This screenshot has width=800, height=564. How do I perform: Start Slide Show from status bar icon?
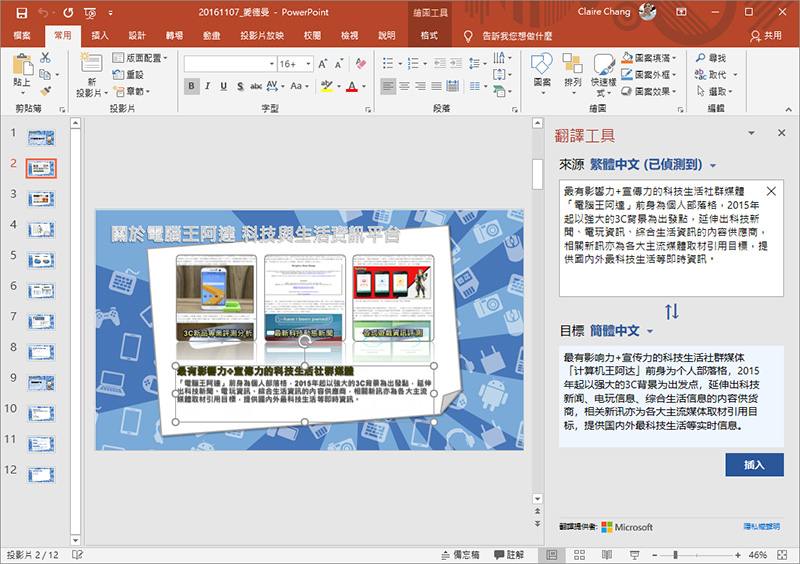(634, 555)
